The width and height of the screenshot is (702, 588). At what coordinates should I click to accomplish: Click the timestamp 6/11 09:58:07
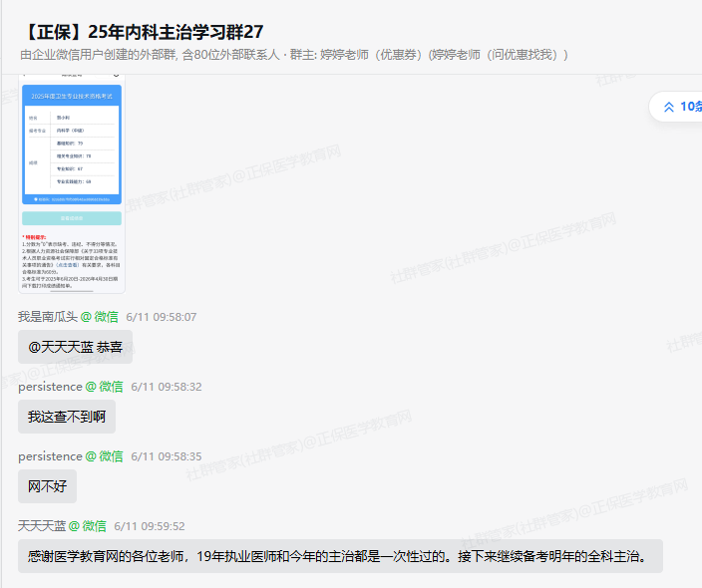click(162, 317)
